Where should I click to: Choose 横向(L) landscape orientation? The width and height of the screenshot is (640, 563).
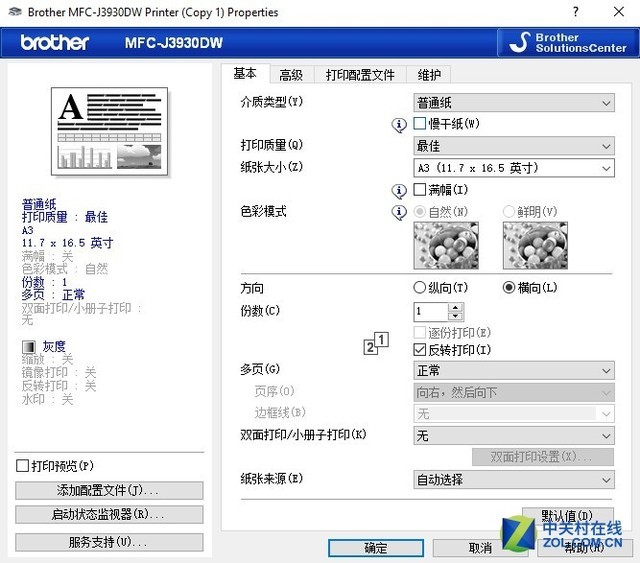(509, 287)
